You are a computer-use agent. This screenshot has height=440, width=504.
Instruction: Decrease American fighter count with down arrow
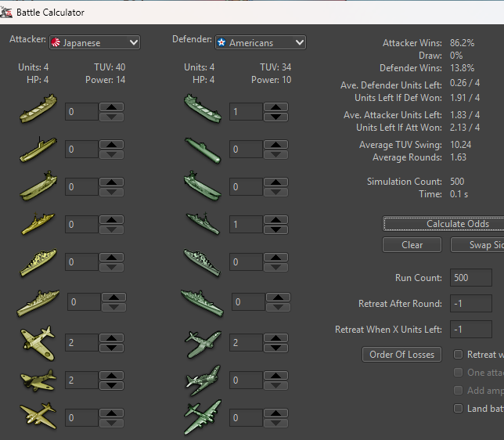pyautogui.click(x=275, y=348)
